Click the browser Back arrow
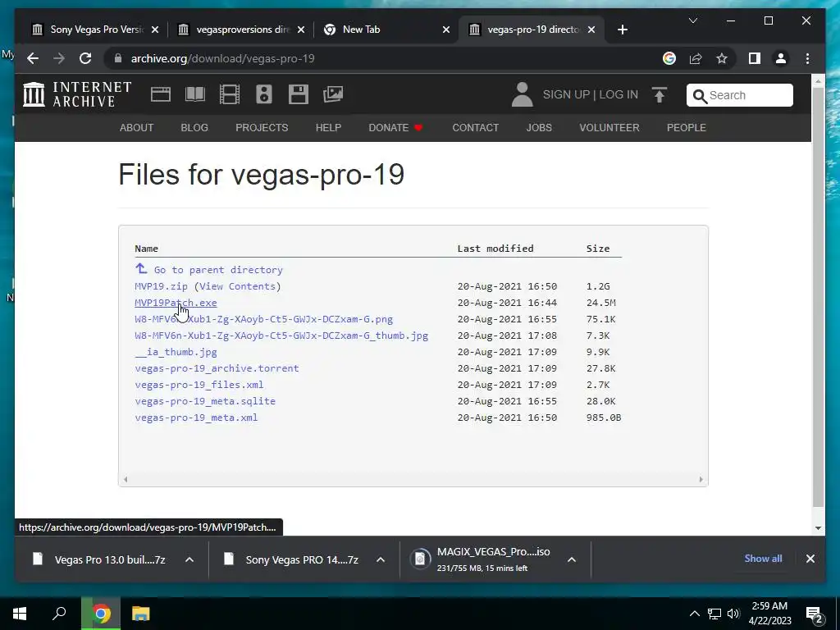This screenshot has width=840, height=630. 33,58
